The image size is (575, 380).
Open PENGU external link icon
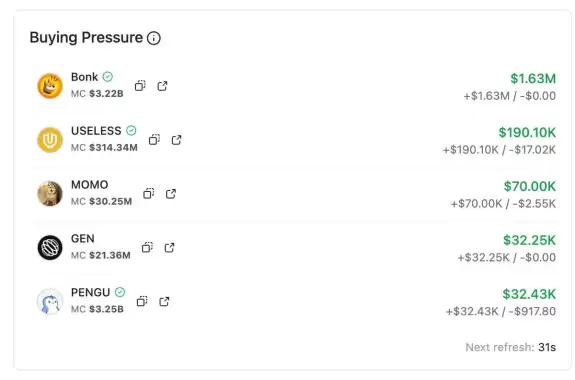164,302
